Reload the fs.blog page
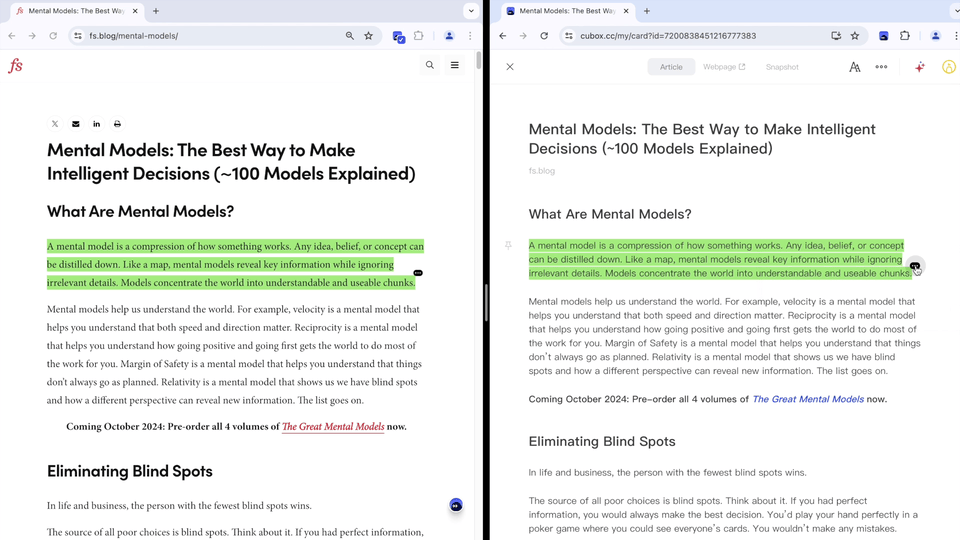Screen dimensions: 960x540 pyautogui.click(x=53, y=36)
